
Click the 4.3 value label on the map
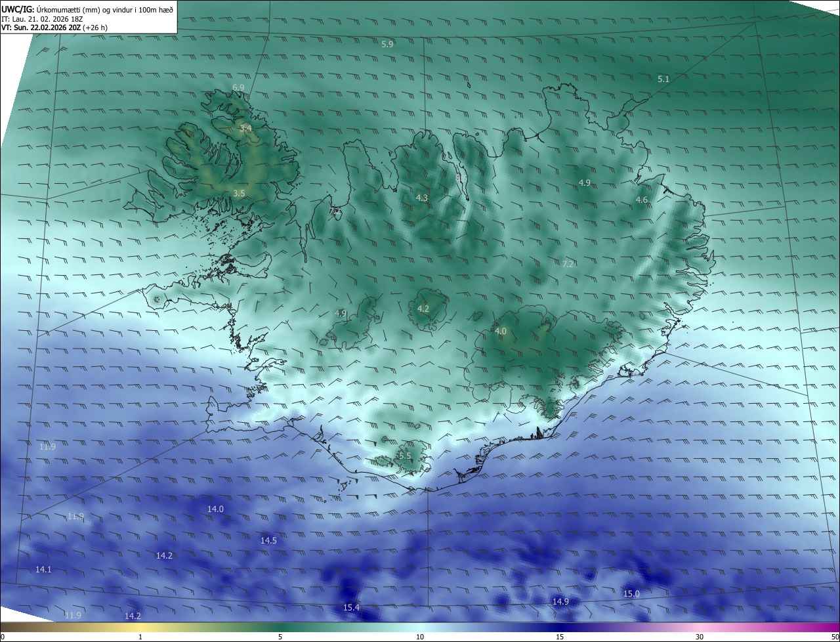tap(422, 198)
